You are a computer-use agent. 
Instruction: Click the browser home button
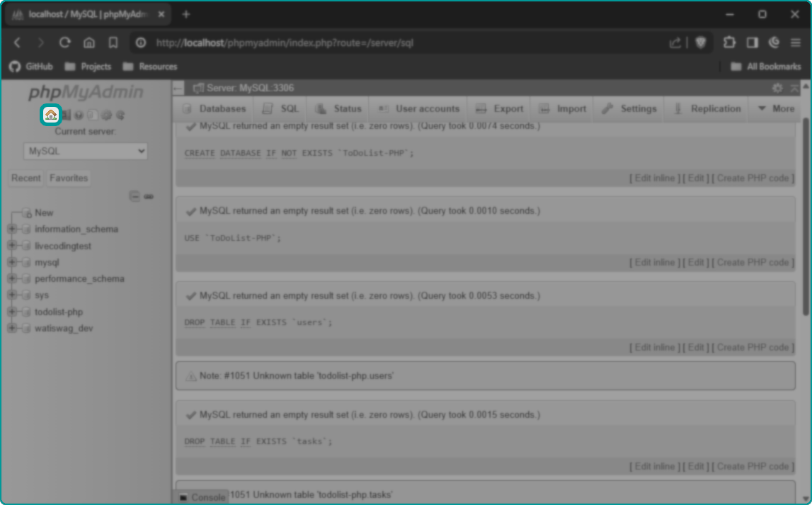point(89,43)
